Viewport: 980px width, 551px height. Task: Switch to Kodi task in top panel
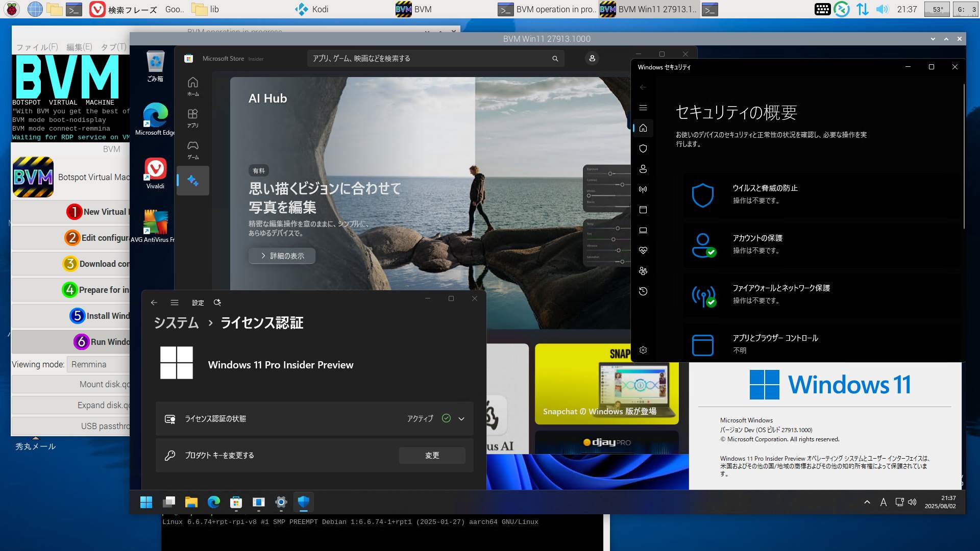click(312, 9)
